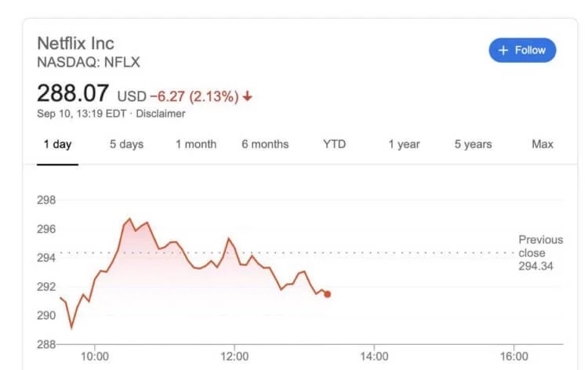Show the 6 months chart
The width and height of the screenshot is (588, 370).
(x=265, y=144)
